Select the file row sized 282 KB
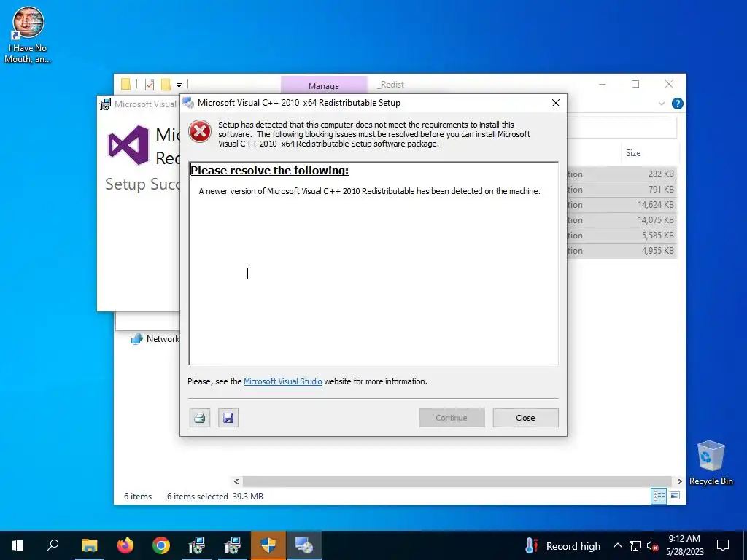Image resolution: width=747 pixels, height=560 pixels. [622, 174]
